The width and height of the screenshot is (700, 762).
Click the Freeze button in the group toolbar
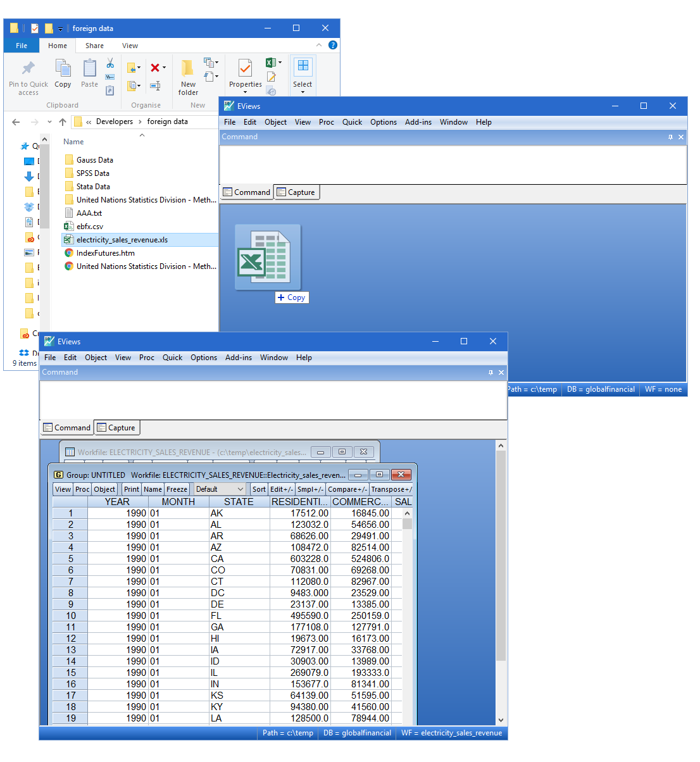click(177, 489)
